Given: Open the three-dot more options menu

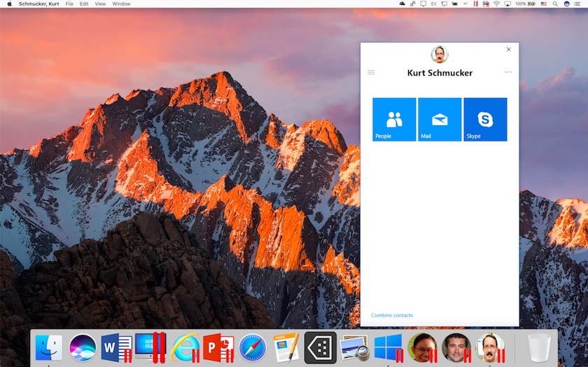Looking at the screenshot, I should 508,72.
